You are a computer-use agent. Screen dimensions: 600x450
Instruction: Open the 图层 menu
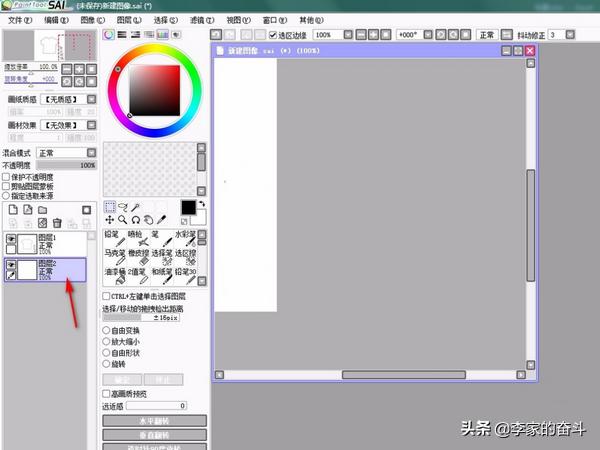129,20
